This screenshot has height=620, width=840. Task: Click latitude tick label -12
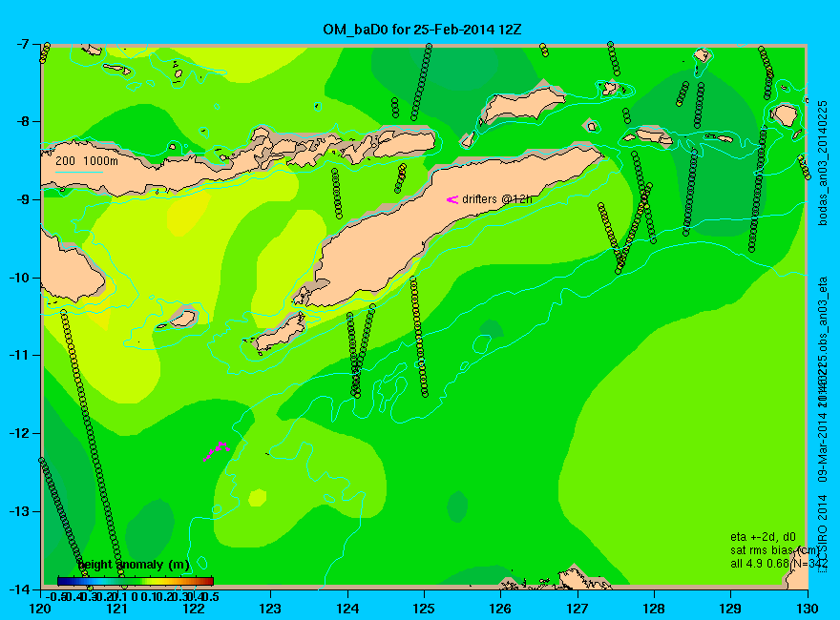click(20, 433)
